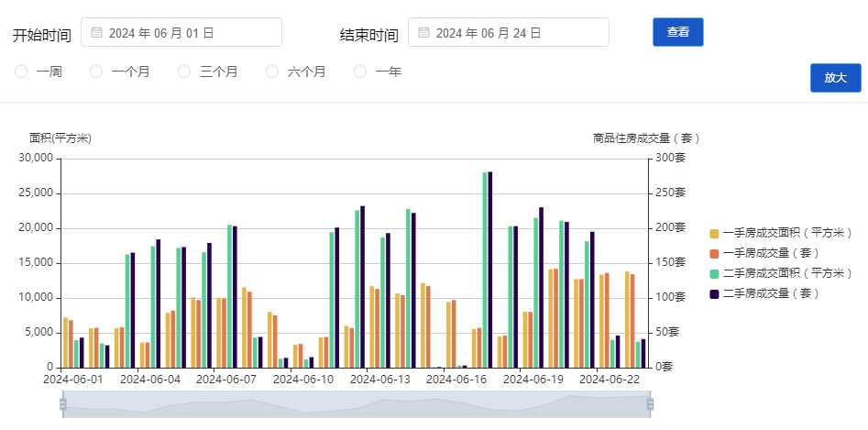Click the right handle of the zoom slider
The width and height of the screenshot is (868, 430).
click(x=650, y=404)
